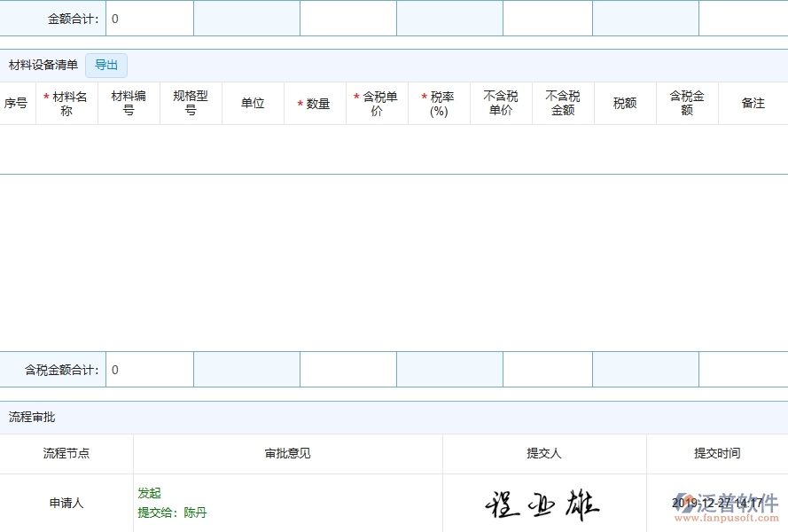Click the 导出 export button

(106, 65)
